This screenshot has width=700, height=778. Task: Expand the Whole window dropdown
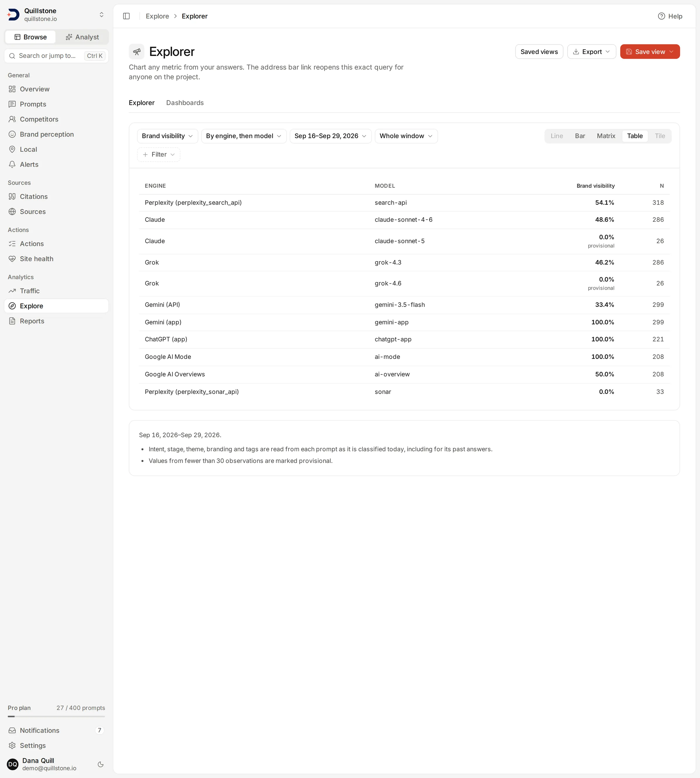(x=406, y=136)
